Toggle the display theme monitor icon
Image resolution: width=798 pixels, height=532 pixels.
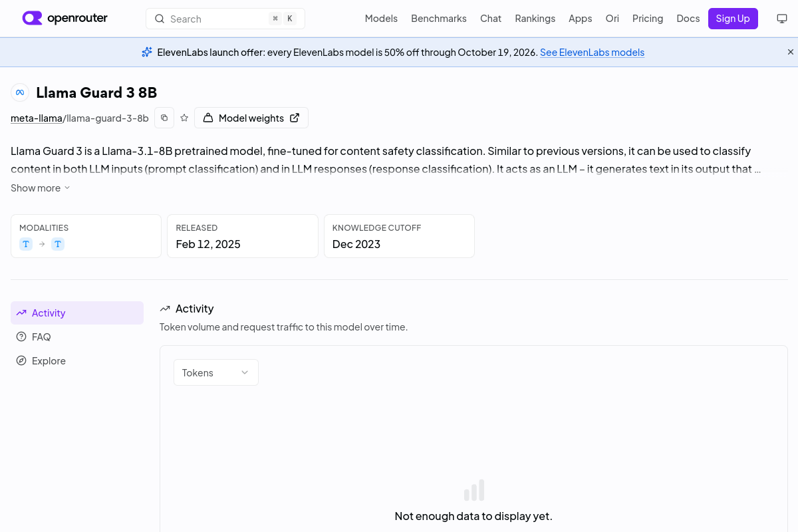pyautogui.click(x=782, y=19)
